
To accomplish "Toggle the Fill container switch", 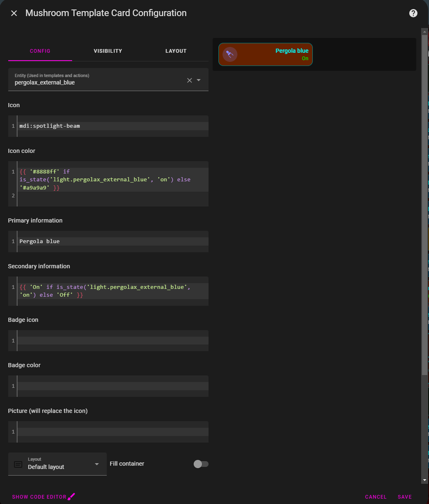I will (x=201, y=464).
